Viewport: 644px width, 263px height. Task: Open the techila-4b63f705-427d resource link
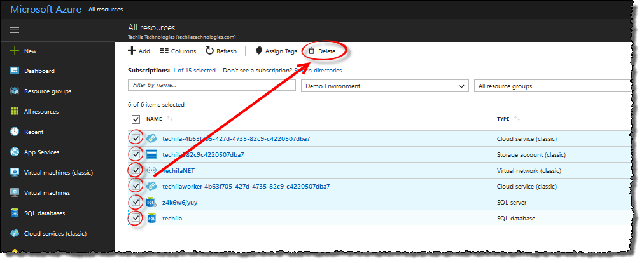pyautogui.click(x=236, y=138)
